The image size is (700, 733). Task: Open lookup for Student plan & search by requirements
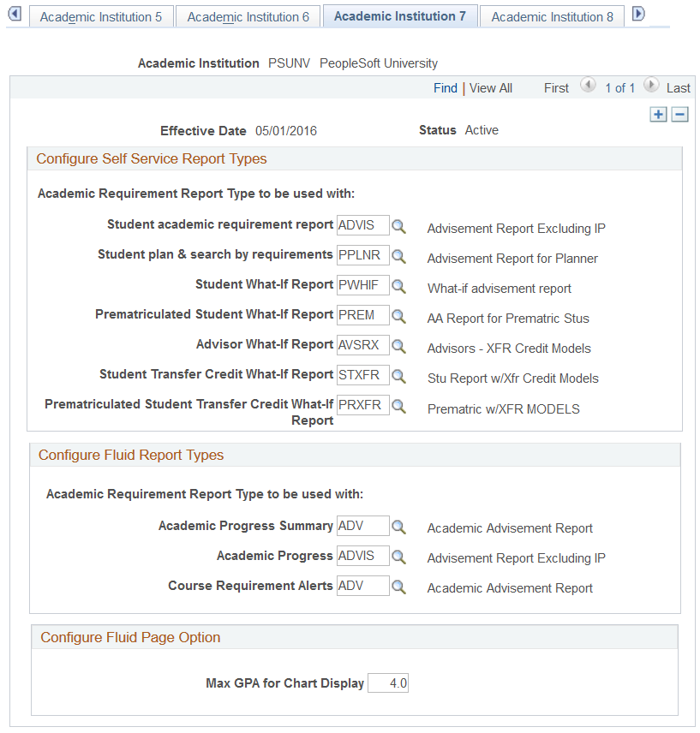pyautogui.click(x=398, y=255)
